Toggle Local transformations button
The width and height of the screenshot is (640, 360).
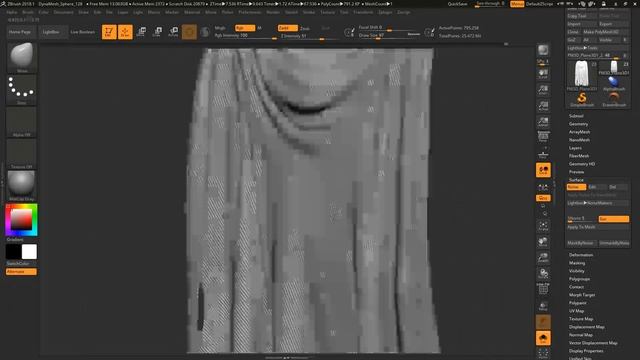pos(543,170)
